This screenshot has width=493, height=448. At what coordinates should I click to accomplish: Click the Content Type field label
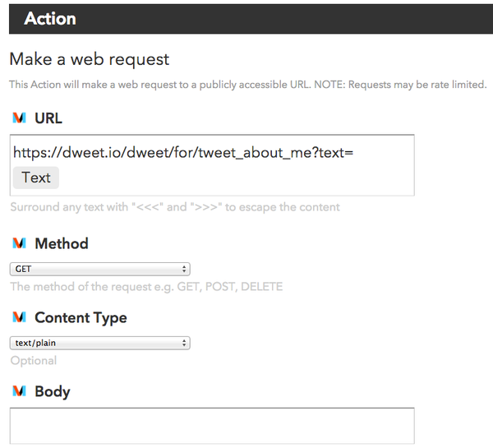81,317
